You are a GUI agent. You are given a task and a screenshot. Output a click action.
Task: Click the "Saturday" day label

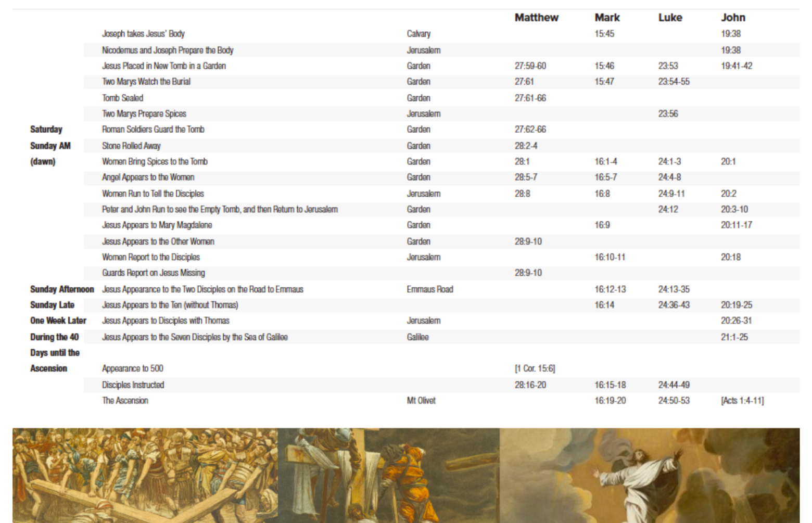coord(46,130)
